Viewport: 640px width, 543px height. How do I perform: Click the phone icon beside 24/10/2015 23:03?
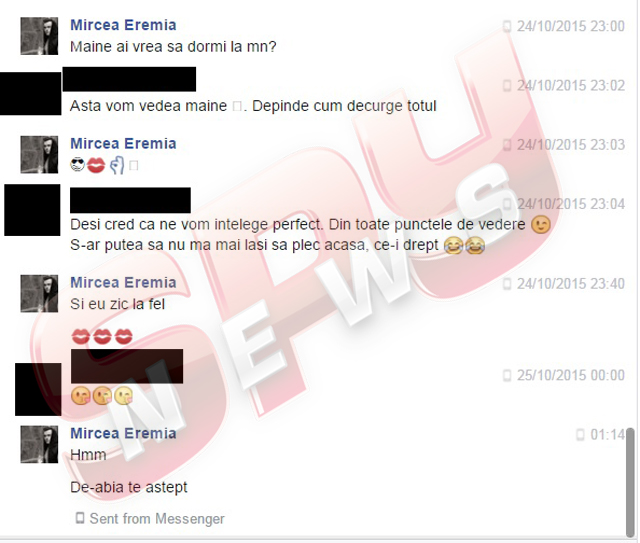(507, 145)
